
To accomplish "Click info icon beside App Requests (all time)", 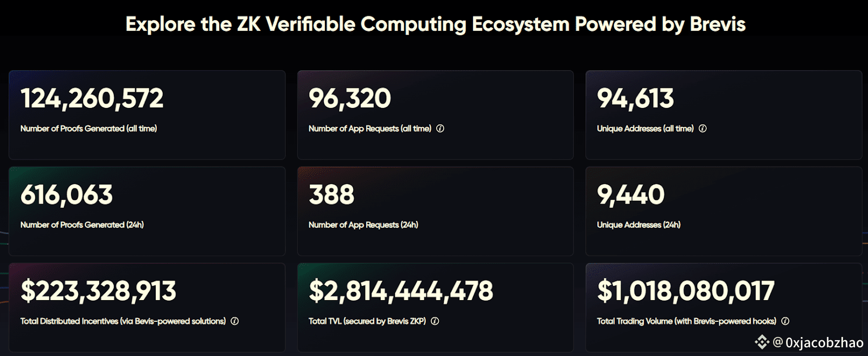I will [440, 129].
